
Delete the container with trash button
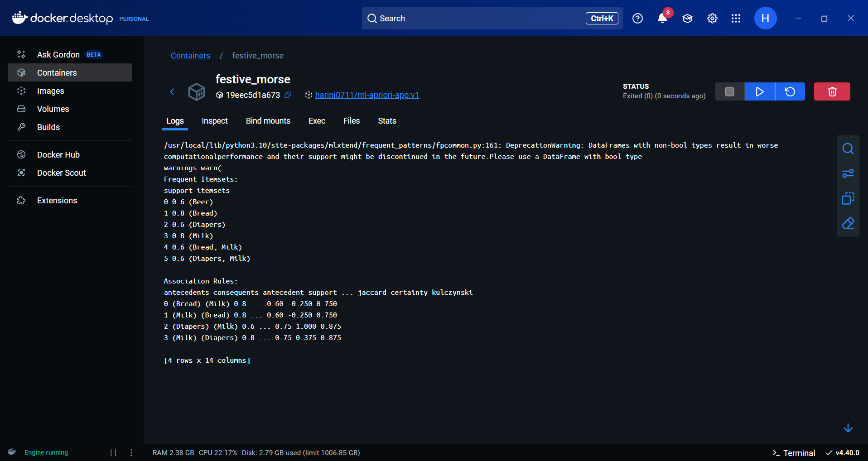832,91
